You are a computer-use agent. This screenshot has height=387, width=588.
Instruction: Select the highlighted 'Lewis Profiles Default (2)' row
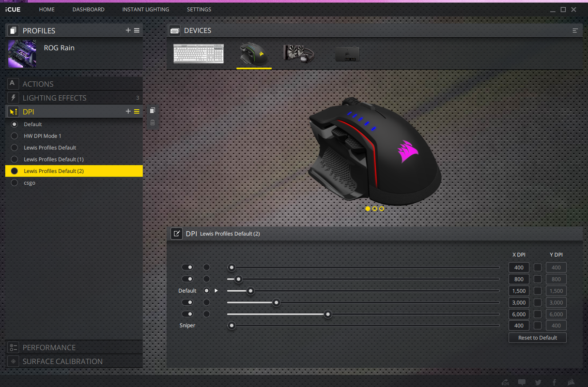point(74,171)
